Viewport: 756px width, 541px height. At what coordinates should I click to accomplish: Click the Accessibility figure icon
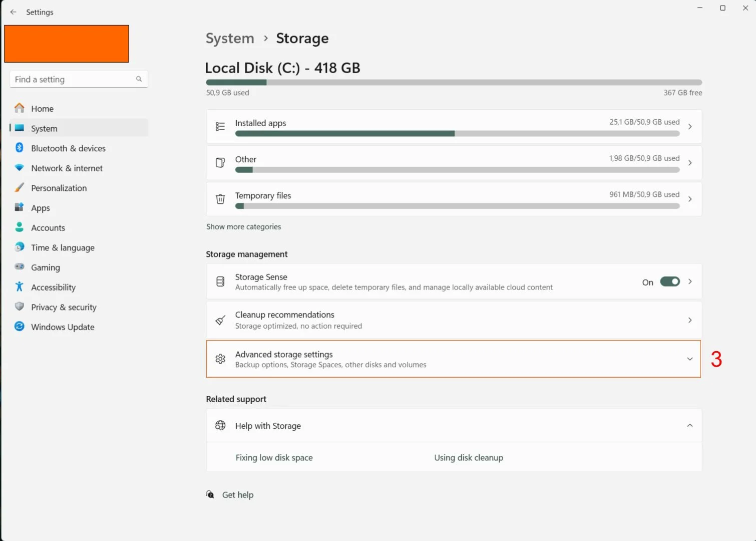pyautogui.click(x=20, y=287)
